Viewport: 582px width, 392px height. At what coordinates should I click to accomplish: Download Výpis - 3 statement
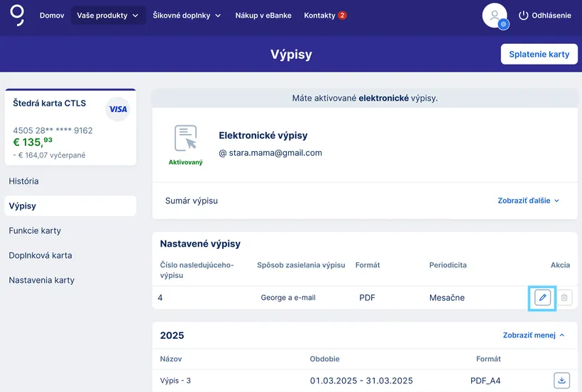click(561, 381)
